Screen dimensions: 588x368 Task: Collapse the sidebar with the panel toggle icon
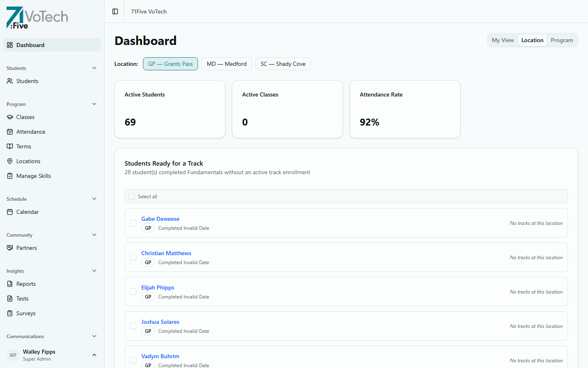(114, 11)
